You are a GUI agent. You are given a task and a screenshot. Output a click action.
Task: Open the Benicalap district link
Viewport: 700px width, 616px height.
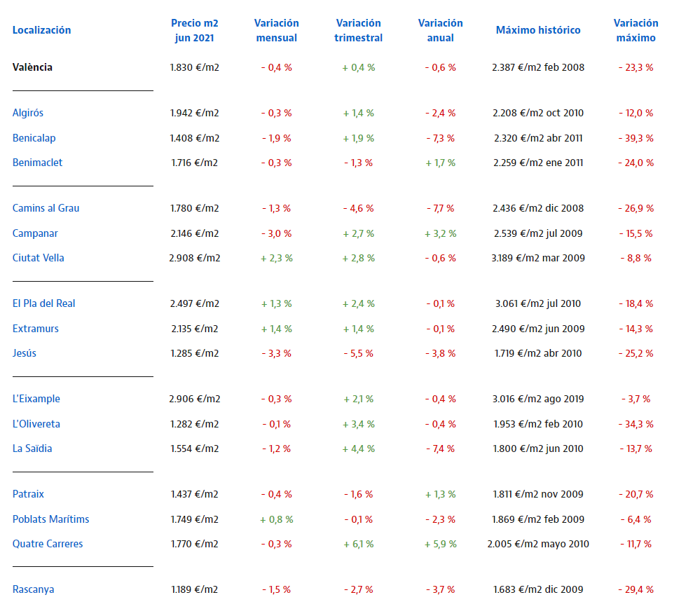(32, 138)
